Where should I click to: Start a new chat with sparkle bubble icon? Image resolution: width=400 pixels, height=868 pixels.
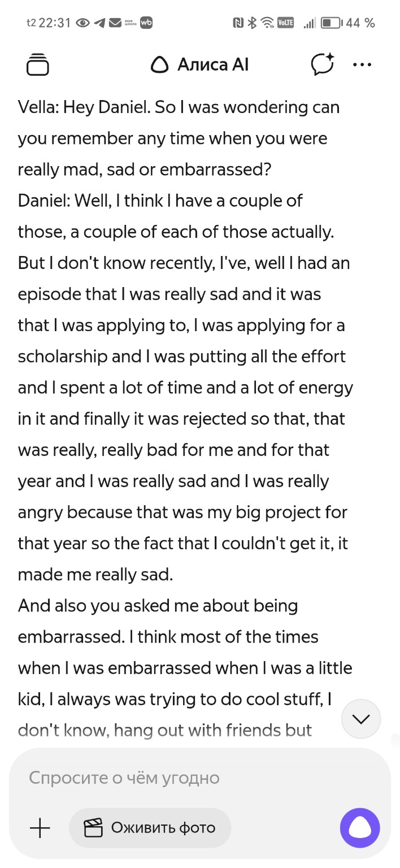323,64
